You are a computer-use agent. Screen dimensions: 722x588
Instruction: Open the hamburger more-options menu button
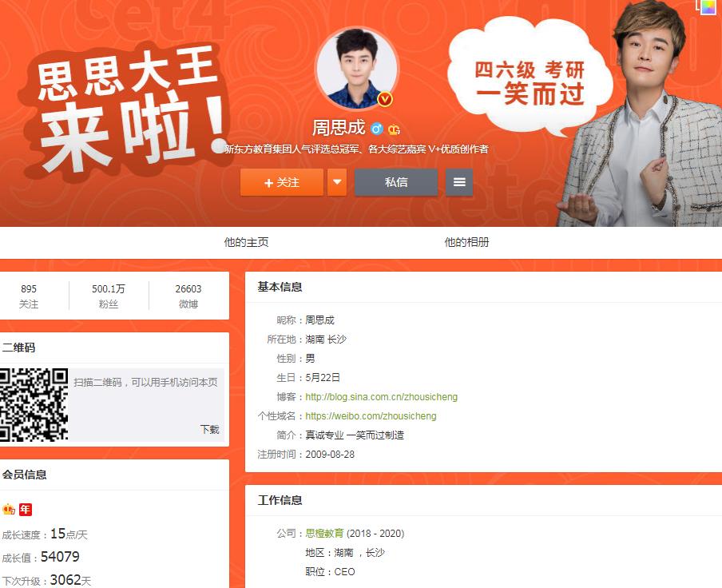pyautogui.click(x=459, y=182)
